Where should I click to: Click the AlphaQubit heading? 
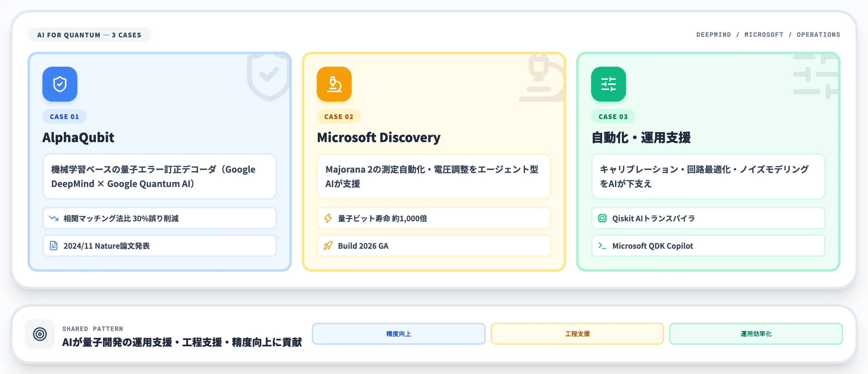[78, 137]
